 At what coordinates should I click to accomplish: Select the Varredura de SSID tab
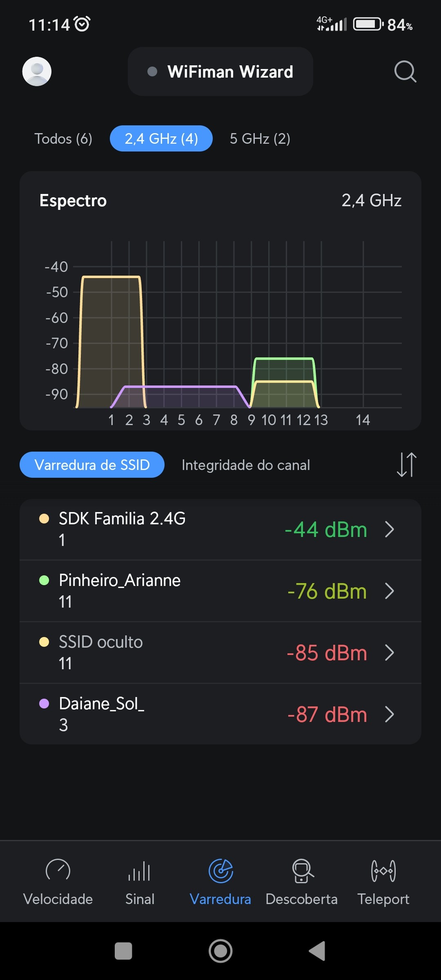coord(92,465)
